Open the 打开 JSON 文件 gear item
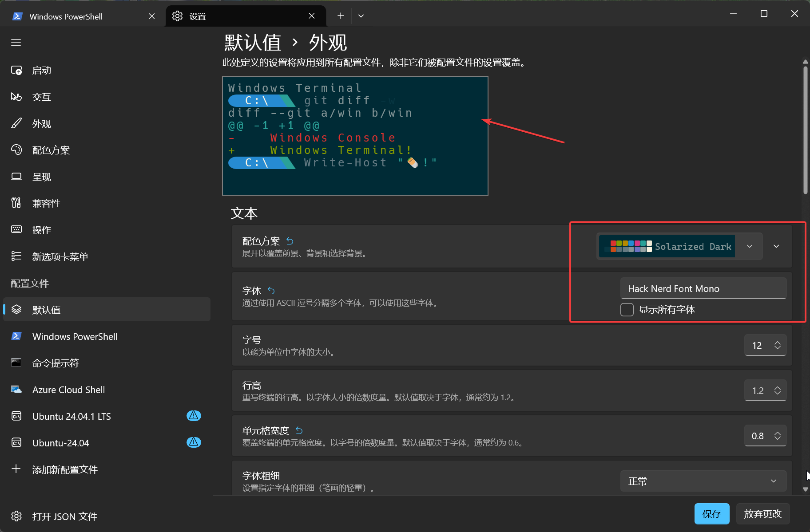This screenshot has height=532, width=810. [x=64, y=516]
